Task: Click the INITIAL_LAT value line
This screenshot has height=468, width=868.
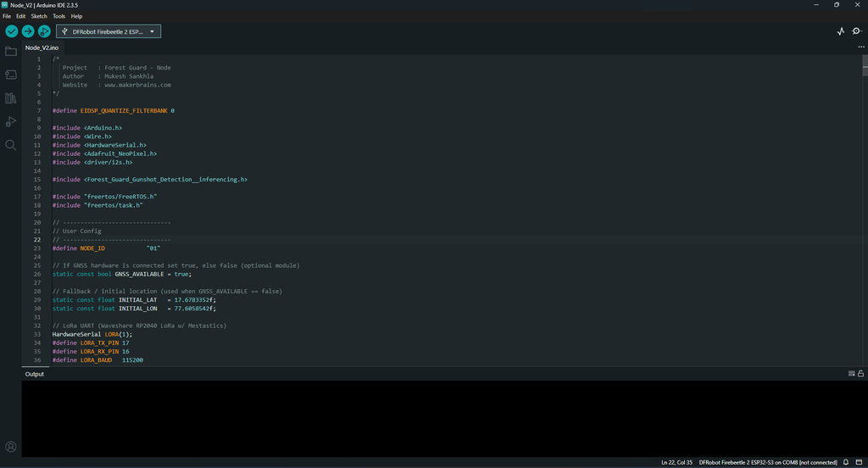Action: [x=134, y=300]
